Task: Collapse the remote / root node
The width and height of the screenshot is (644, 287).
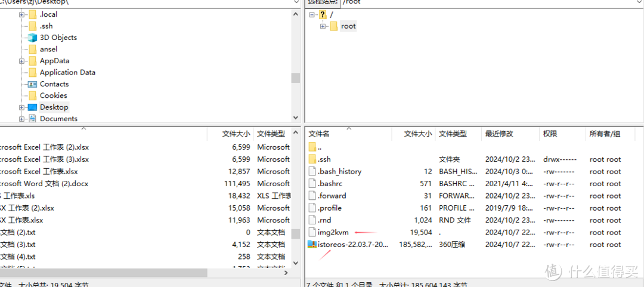Action: click(x=312, y=14)
